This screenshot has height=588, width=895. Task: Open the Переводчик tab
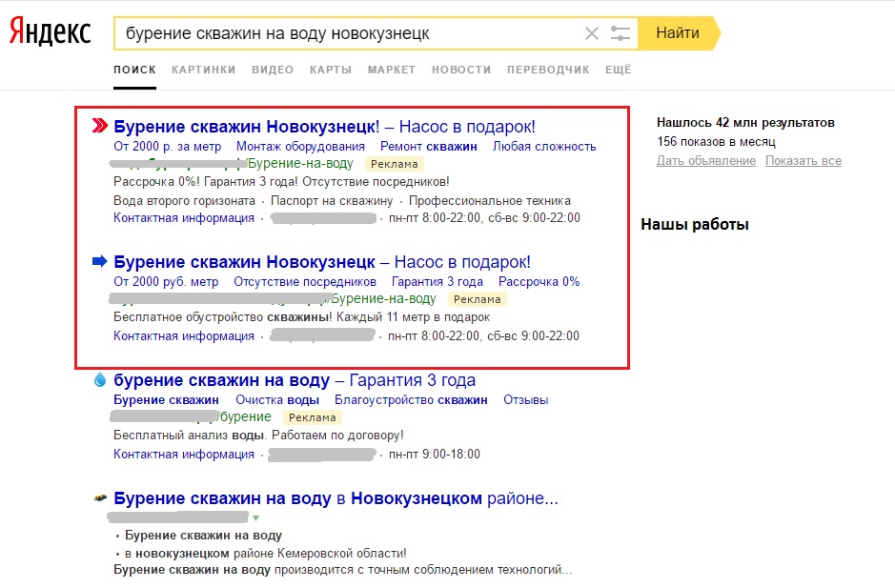click(548, 70)
